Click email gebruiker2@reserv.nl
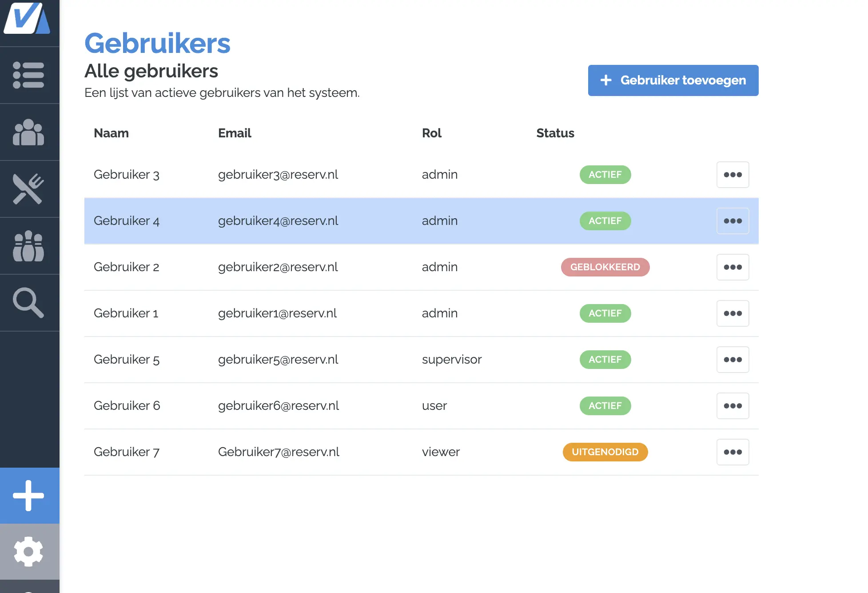Screen dimensions: 868x593 [278, 267]
